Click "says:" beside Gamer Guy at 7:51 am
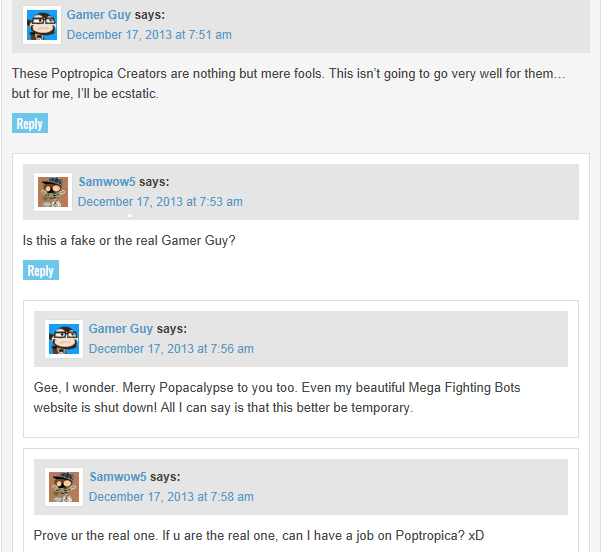This screenshot has width=603, height=552. tap(149, 15)
